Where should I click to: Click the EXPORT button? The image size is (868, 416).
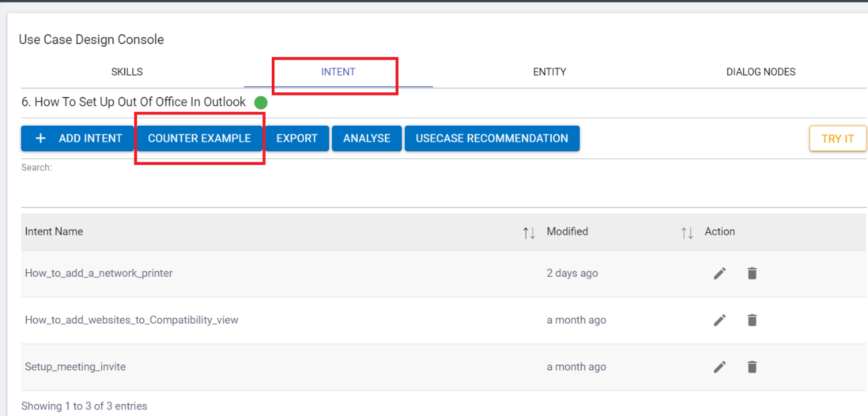(x=297, y=138)
